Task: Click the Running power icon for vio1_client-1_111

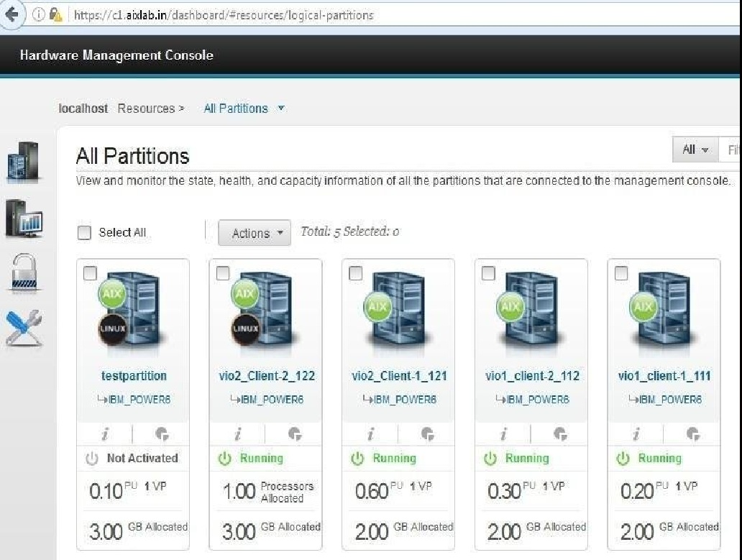Action: point(623,459)
